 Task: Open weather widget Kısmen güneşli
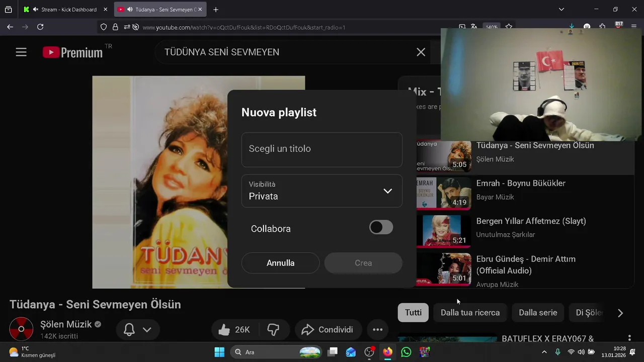pyautogui.click(x=32, y=352)
